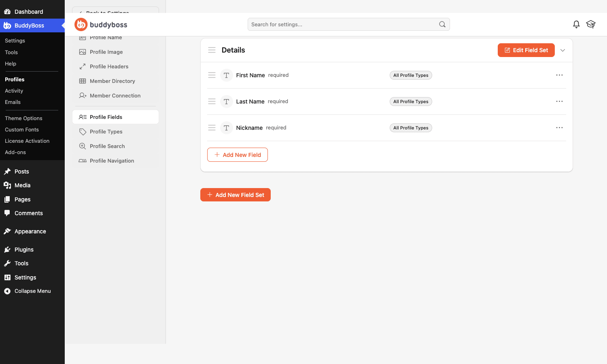Click the BuddyBoss logo
The height and width of the screenshot is (364, 607).
(x=101, y=25)
